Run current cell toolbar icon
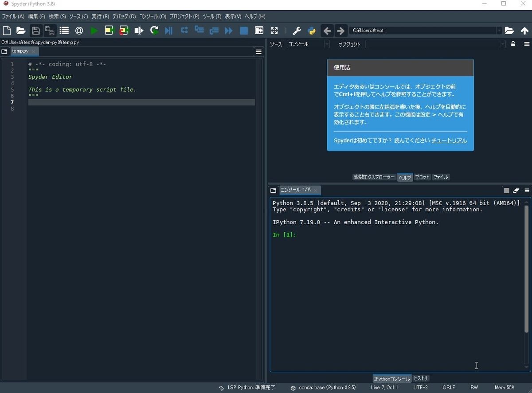The height and width of the screenshot is (393, 532). coord(109,31)
